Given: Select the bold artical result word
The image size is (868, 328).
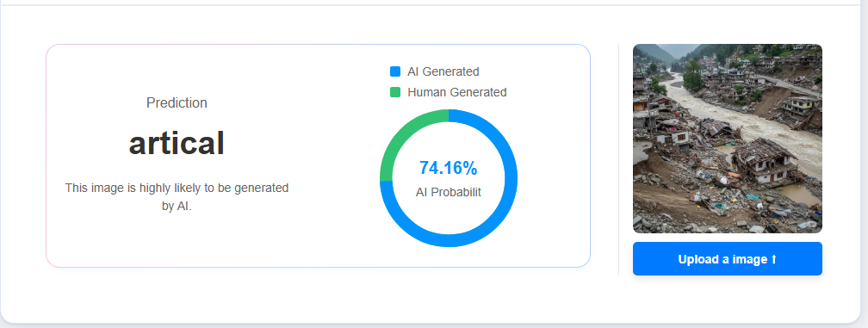Looking at the screenshot, I should pos(177,143).
